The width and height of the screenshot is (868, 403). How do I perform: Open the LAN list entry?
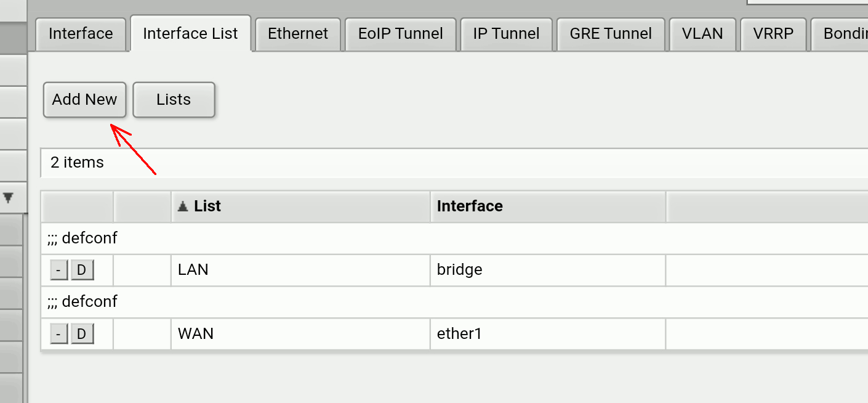pyautogui.click(x=193, y=270)
